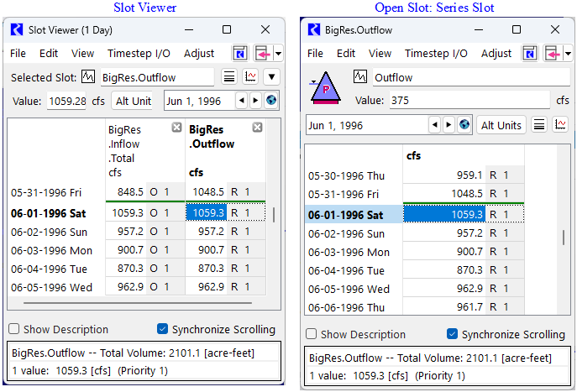Viewport: 577px width, 392px height.
Task: Open plot from BigRes.Outflow window chart icon
Action: [x=560, y=125]
